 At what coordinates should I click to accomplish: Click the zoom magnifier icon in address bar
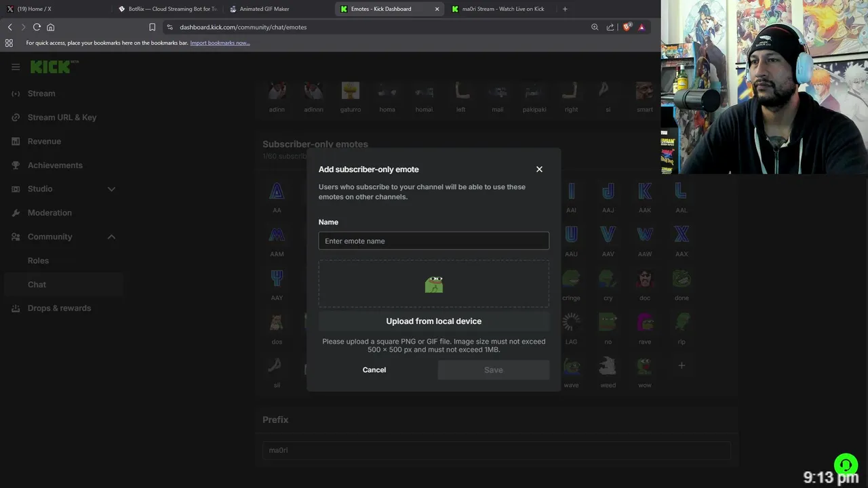click(595, 27)
